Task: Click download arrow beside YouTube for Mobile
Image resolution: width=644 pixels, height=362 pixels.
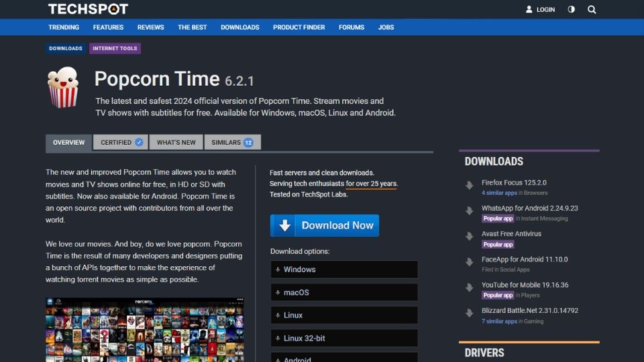Action: [470, 288]
